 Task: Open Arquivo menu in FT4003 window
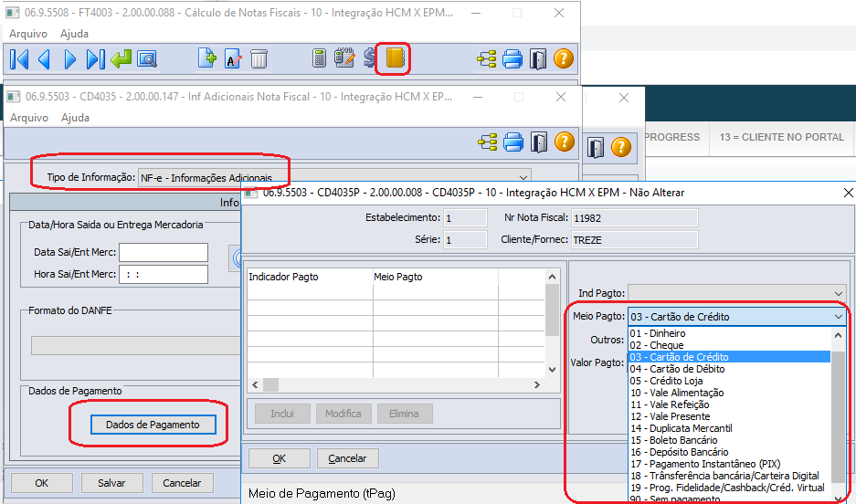pos(28,34)
